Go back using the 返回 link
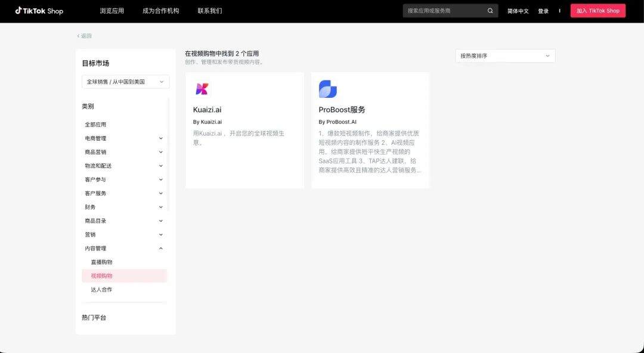Image resolution: width=644 pixels, height=353 pixels. point(84,36)
